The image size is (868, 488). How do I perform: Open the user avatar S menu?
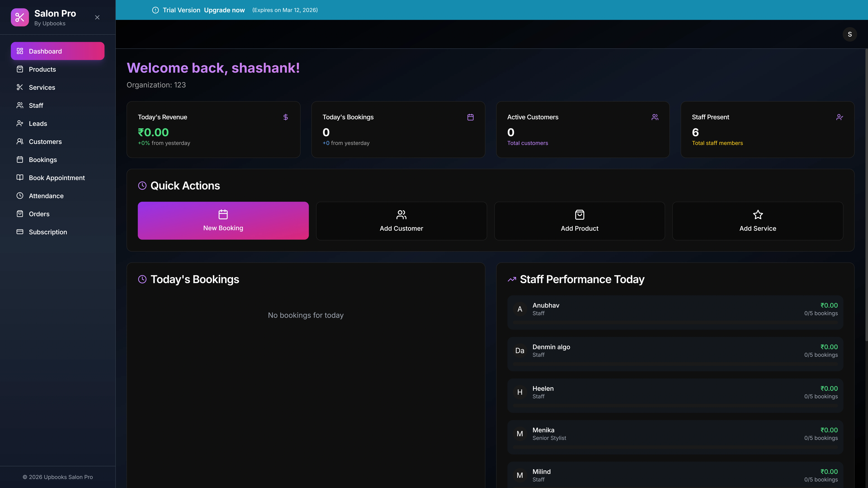849,34
